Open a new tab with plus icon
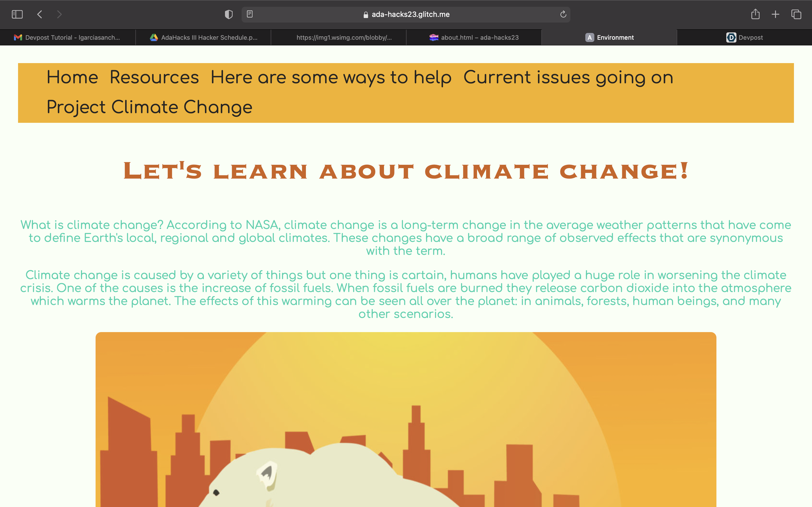The width and height of the screenshot is (812, 507). pyautogui.click(x=775, y=14)
